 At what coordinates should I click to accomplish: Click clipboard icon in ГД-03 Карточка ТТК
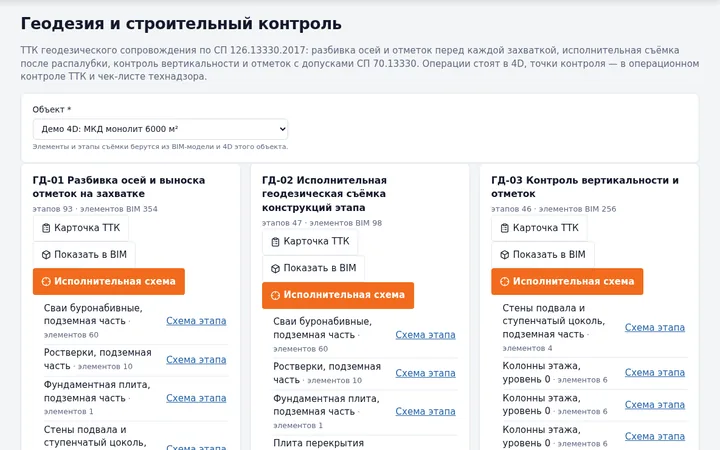(505, 228)
